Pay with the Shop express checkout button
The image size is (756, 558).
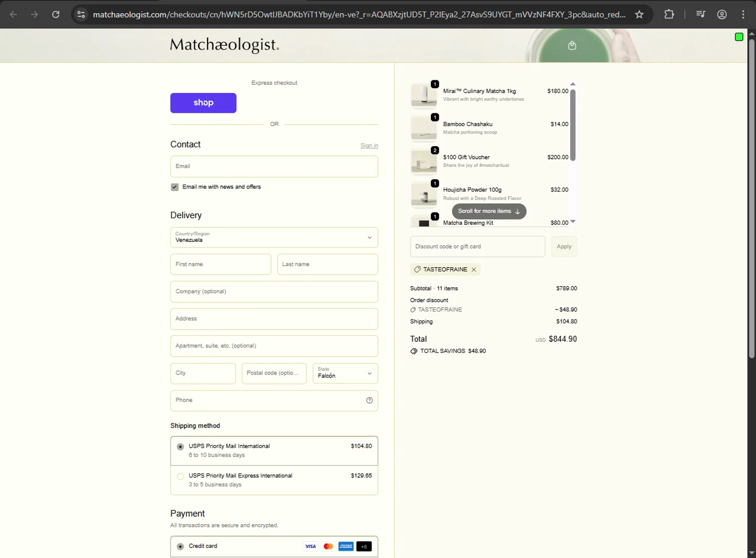pyautogui.click(x=203, y=103)
